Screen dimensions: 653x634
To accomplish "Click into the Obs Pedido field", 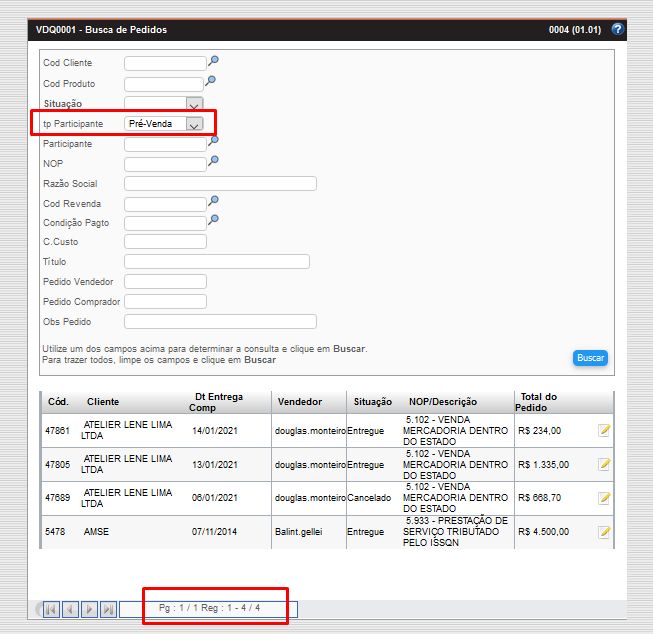I will pyautogui.click(x=220, y=322).
